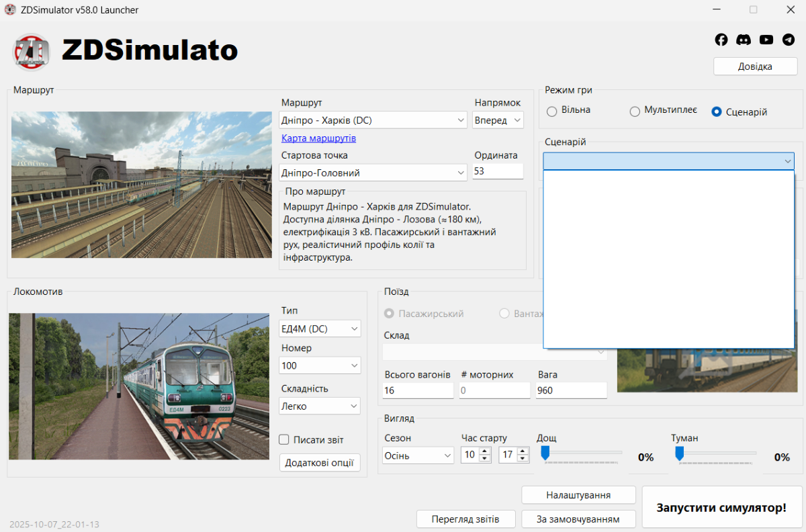Open the YouTube channel icon
This screenshot has width=806, height=532.
(766, 40)
